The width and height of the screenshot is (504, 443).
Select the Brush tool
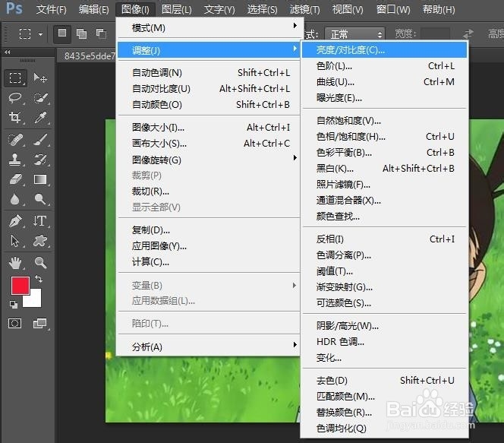(40, 140)
